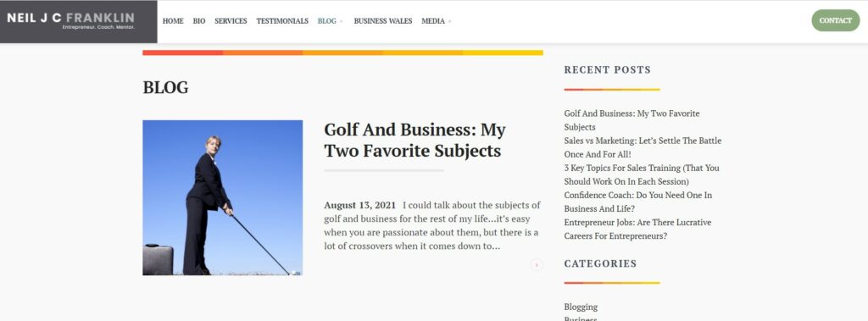The height and width of the screenshot is (321, 868).
Task: Click the circular arrow icon below the excerpt
Action: tap(537, 264)
